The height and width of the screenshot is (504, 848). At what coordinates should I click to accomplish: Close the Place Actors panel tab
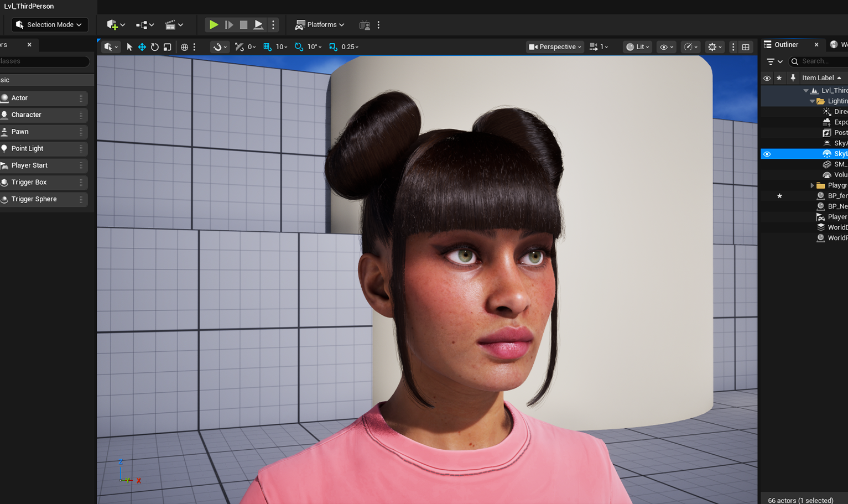29,45
